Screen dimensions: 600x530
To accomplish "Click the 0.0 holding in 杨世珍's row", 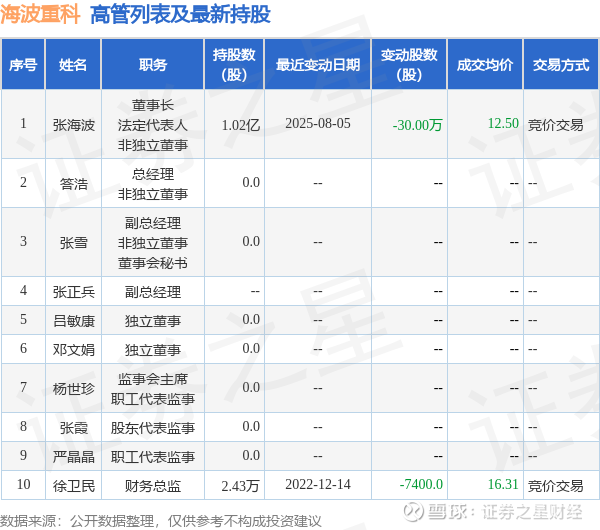I will [251, 387].
